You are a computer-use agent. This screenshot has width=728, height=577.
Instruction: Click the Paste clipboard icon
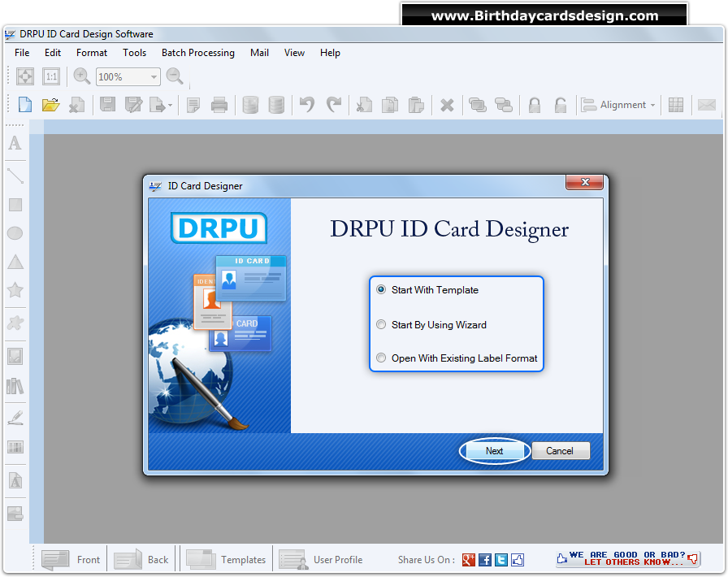click(x=416, y=105)
